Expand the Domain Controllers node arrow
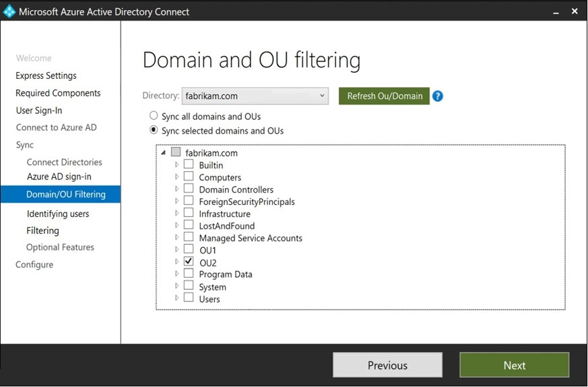The width and height of the screenshot is (588, 387). pos(176,188)
